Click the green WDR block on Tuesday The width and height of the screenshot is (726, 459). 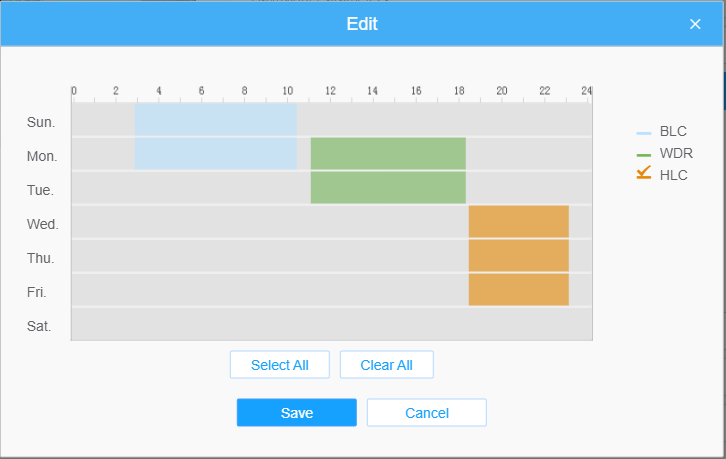[x=388, y=188]
